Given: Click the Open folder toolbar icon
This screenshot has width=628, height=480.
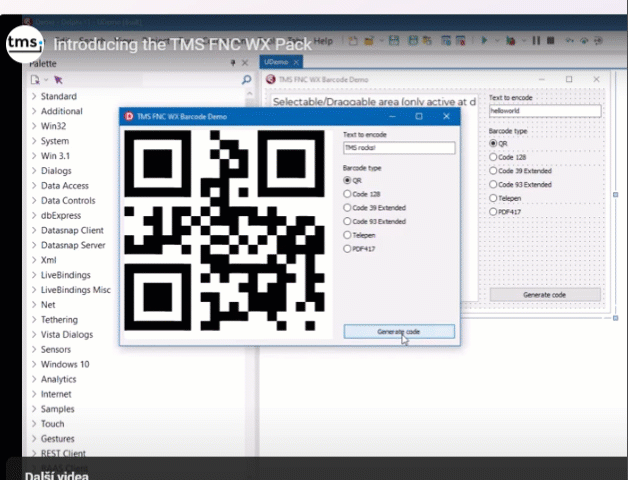Looking at the screenshot, I should tap(369, 41).
